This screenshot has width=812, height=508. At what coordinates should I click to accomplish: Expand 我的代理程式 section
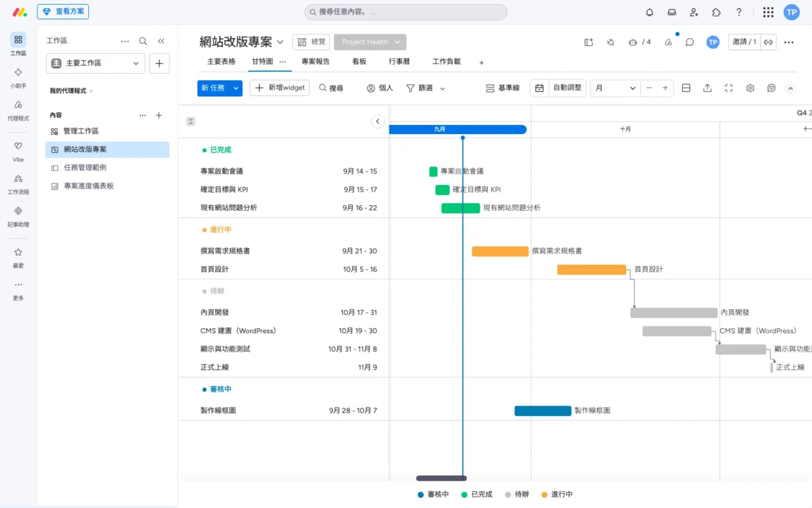click(71, 91)
